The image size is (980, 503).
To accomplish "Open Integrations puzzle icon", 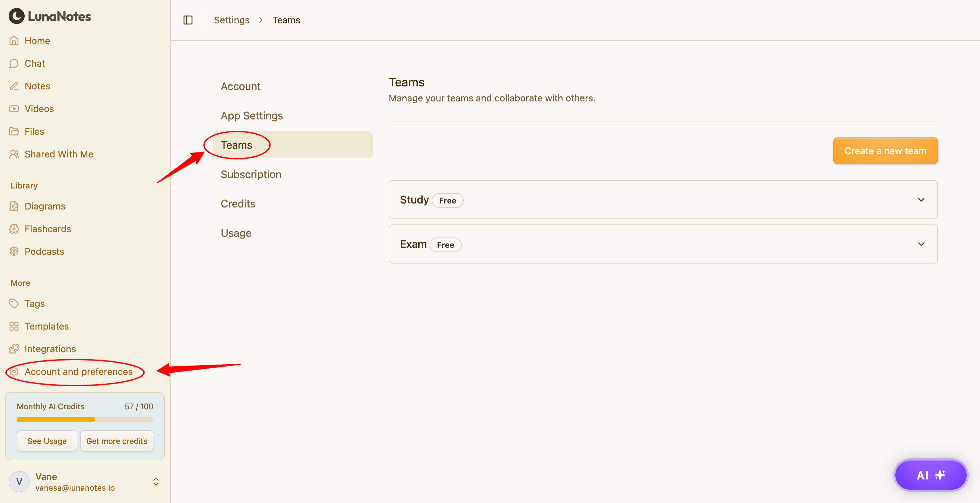I will [x=14, y=349].
